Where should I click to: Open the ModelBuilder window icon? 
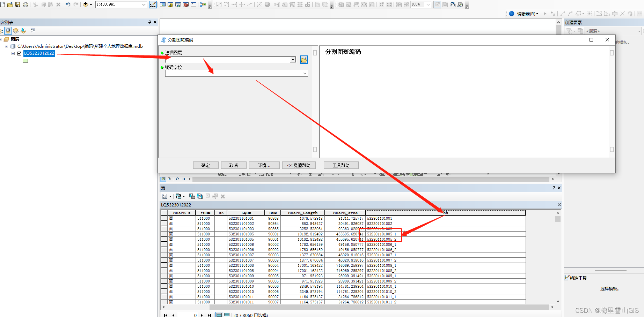203,5
